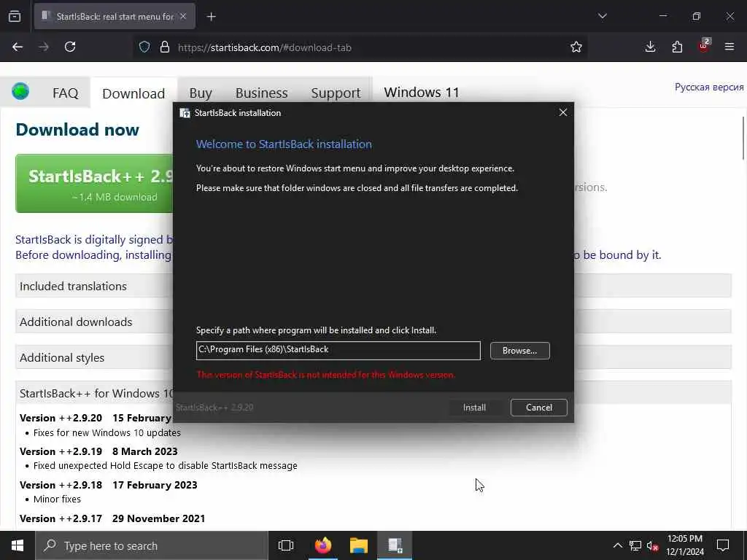The image size is (747, 560).
Task: Open a new browser tab
Action: coord(211,17)
